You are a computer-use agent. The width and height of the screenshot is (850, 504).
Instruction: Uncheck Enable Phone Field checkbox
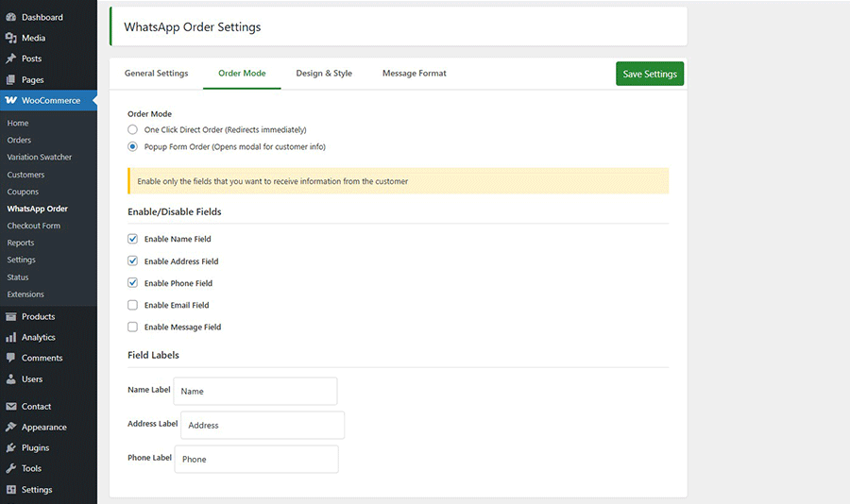[132, 283]
